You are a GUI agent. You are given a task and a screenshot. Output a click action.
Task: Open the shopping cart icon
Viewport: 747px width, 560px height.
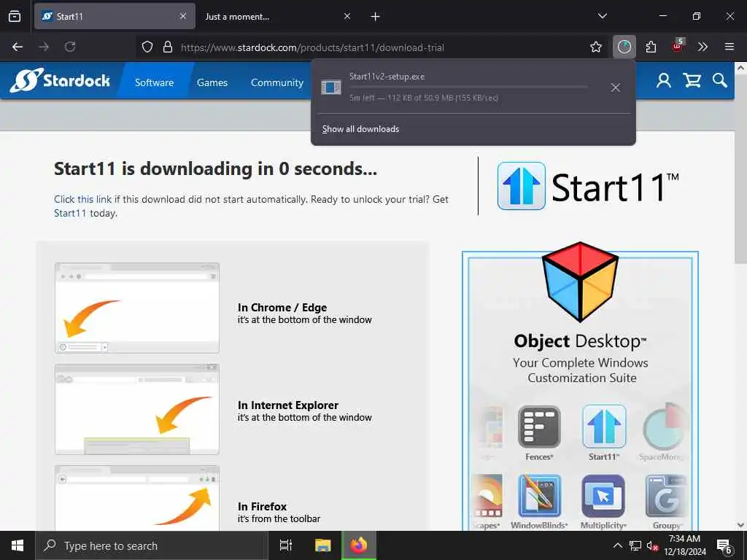coord(692,80)
